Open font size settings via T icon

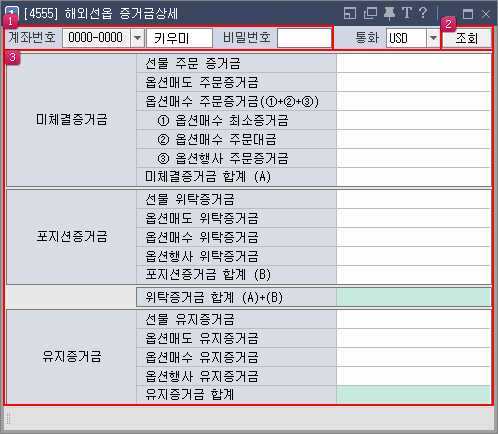click(x=407, y=13)
